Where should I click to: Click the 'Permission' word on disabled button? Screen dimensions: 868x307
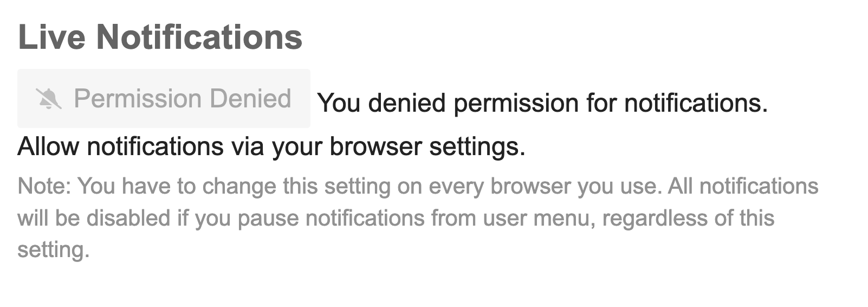click(x=138, y=99)
